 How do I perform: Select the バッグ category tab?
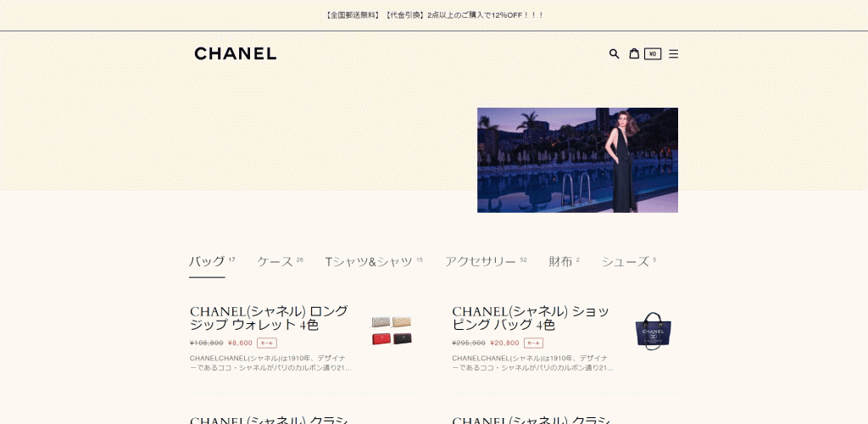(x=207, y=261)
